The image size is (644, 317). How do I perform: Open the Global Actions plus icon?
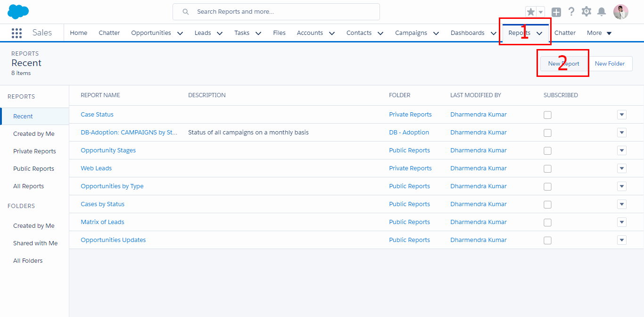click(x=556, y=12)
